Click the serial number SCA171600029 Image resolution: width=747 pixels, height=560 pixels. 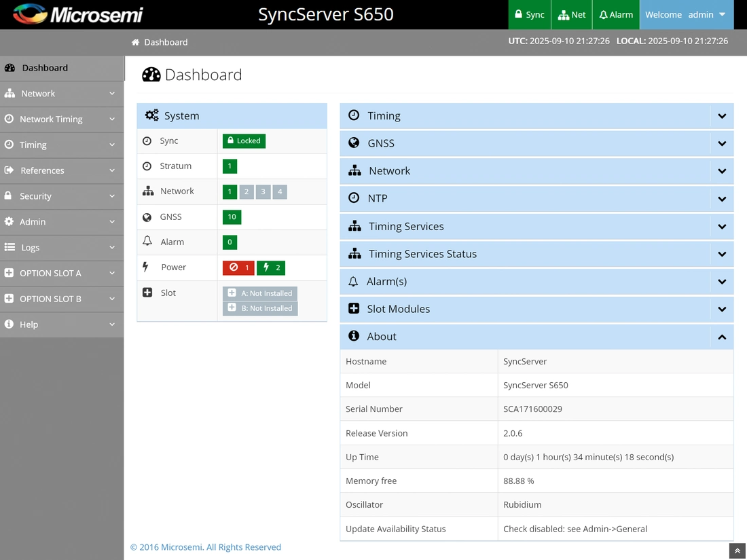(x=532, y=409)
